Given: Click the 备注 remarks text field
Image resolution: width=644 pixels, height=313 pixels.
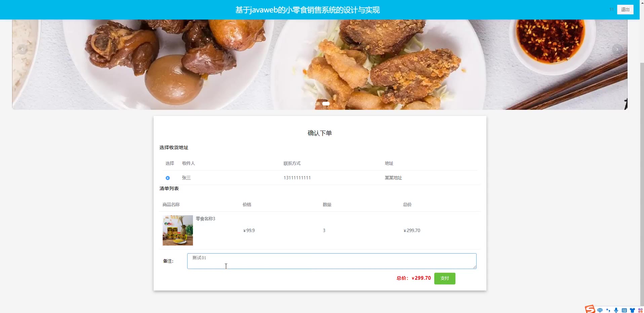Looking at the screenshot, I should [332, 261].
